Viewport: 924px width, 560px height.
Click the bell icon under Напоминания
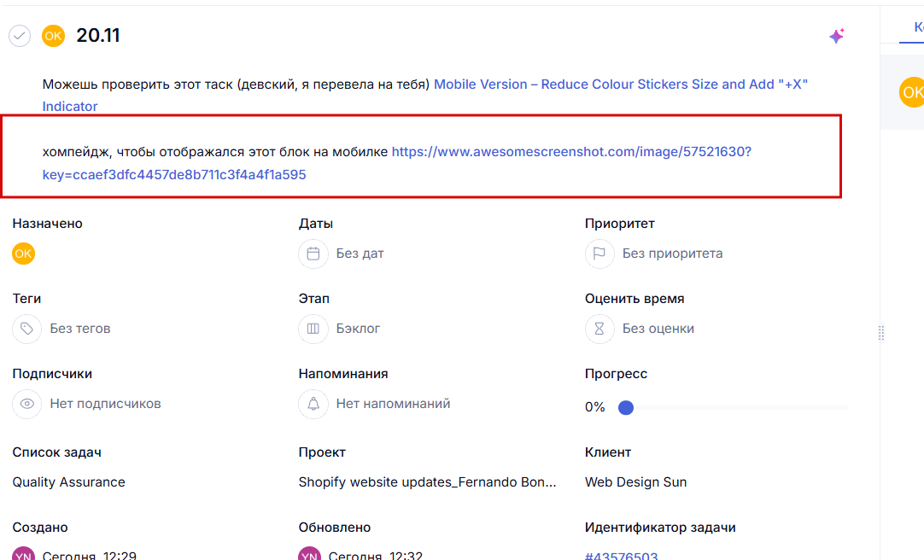click(313, 404)
